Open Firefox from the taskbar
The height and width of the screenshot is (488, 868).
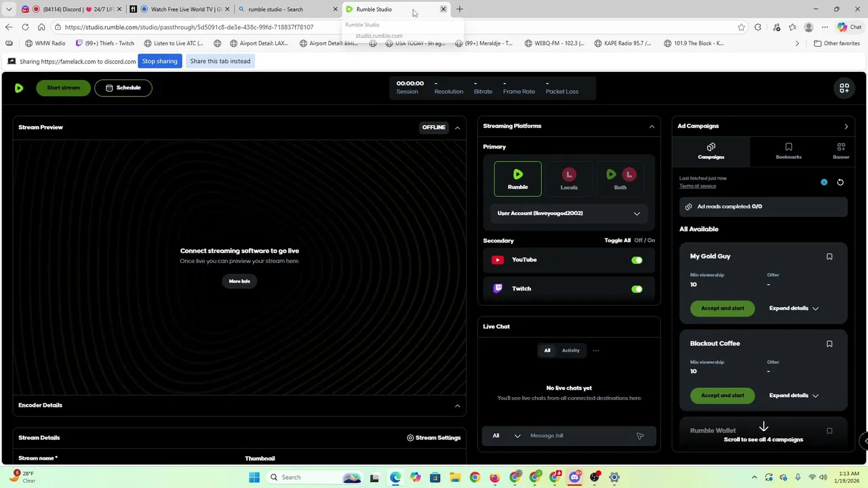click(494, 477)
